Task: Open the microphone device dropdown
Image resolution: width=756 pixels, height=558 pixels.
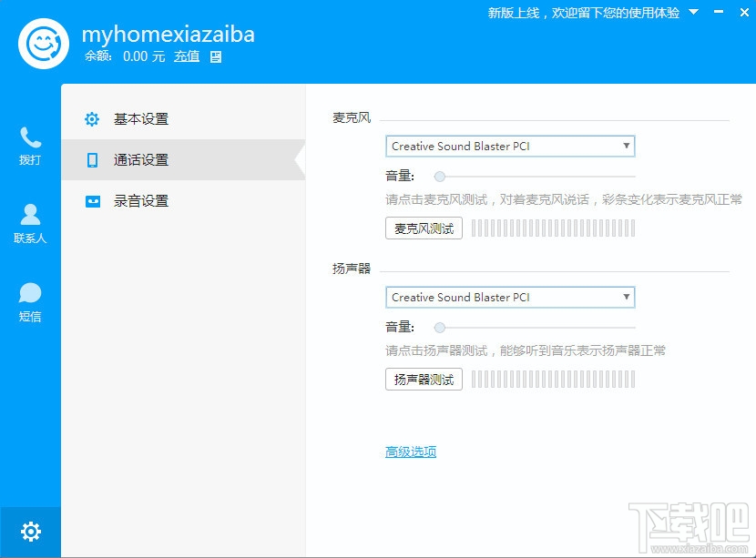Action: [x=626, y=145]
